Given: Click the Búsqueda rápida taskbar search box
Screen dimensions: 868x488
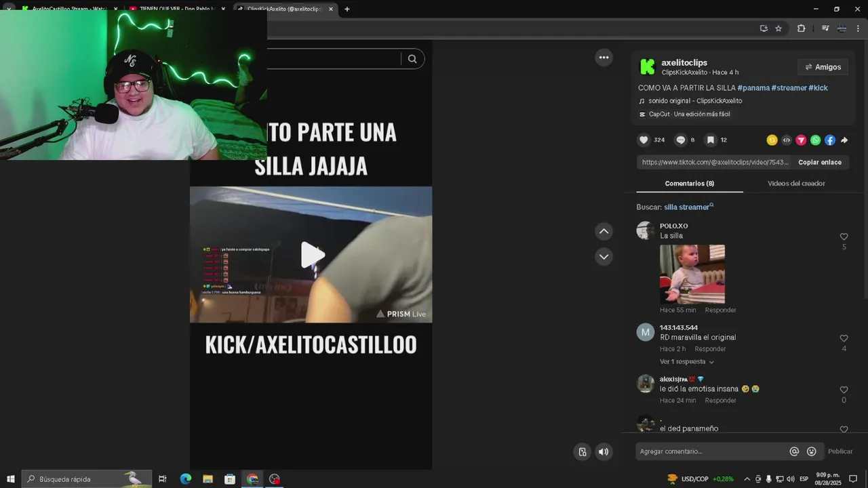Looking at the screenshot, I should [87, 479].
